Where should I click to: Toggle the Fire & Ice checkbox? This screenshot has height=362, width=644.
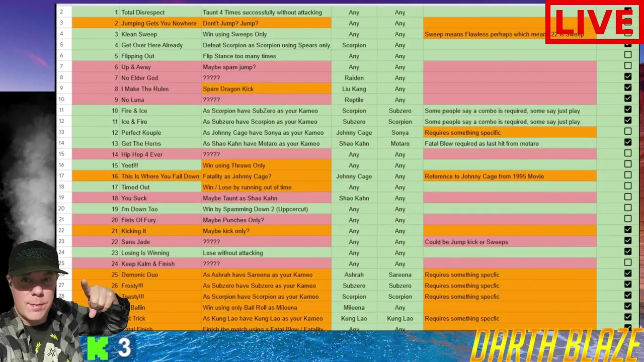point(628,110)
